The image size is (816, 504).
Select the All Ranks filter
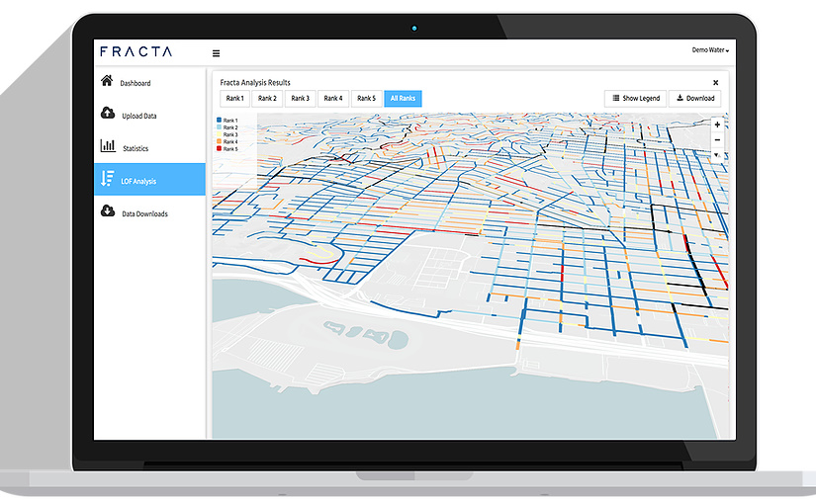(403, 98)
